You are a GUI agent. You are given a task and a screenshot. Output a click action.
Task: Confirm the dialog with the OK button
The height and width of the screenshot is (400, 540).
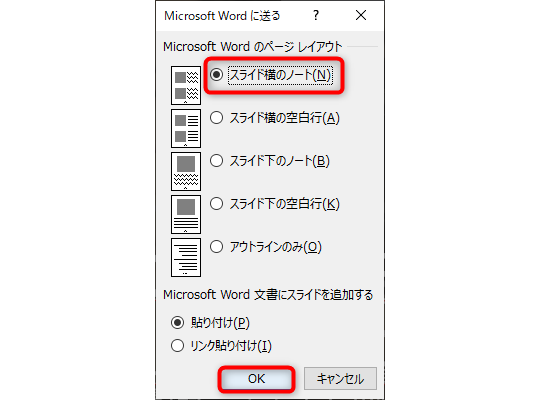[x=257, y=379]
